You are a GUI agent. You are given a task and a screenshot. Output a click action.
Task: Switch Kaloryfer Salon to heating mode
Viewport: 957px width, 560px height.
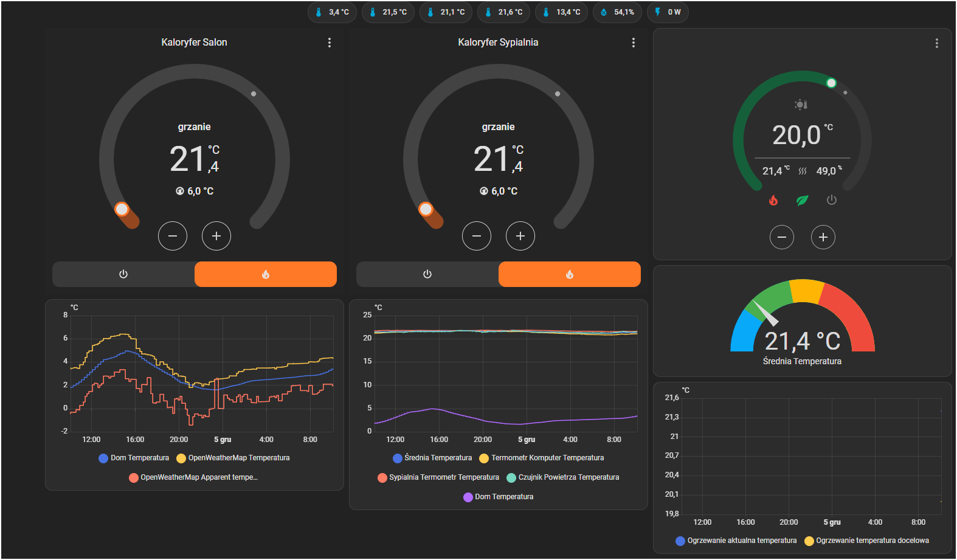pos(265,274)
